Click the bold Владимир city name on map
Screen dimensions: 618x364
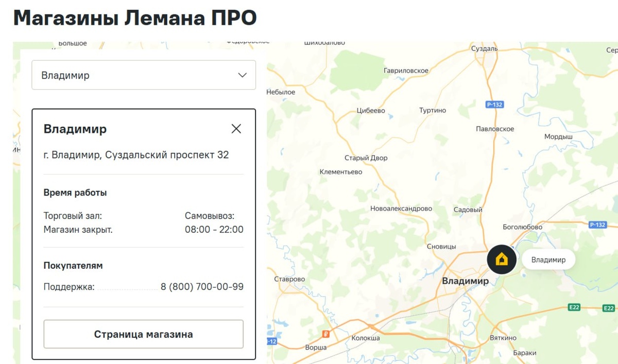466,281
